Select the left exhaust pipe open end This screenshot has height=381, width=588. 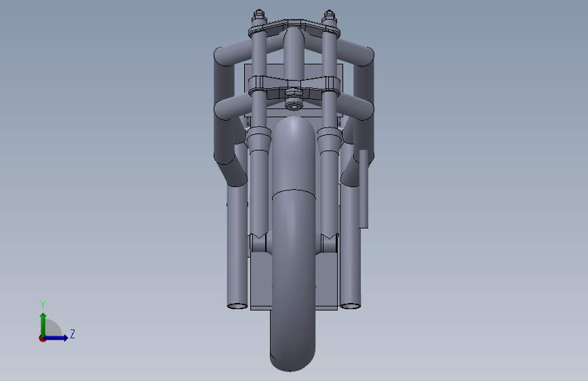[237, 306]
